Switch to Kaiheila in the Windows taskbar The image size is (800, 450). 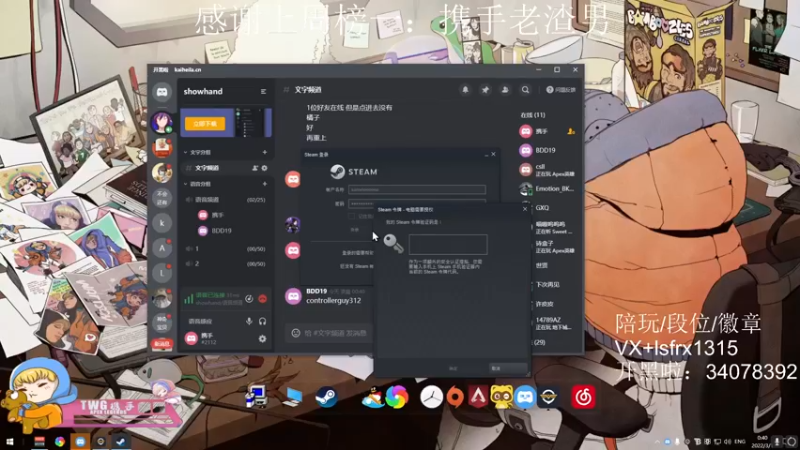coord(80,442)
